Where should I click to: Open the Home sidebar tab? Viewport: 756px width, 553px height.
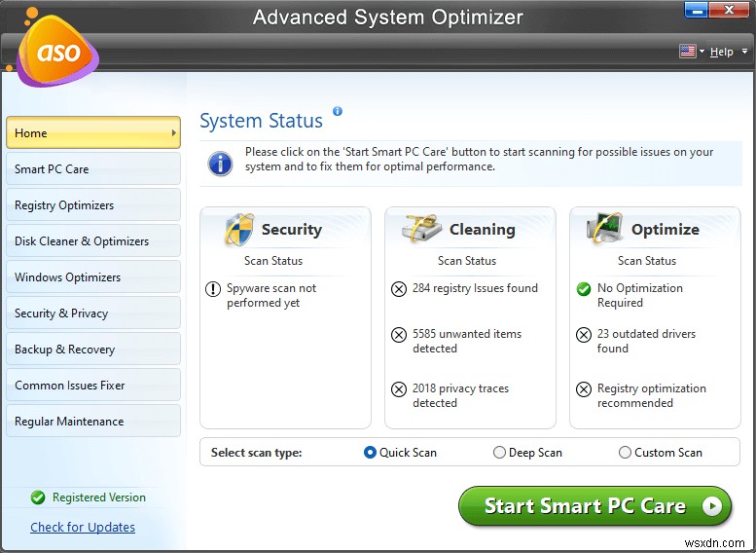[93, 132]
